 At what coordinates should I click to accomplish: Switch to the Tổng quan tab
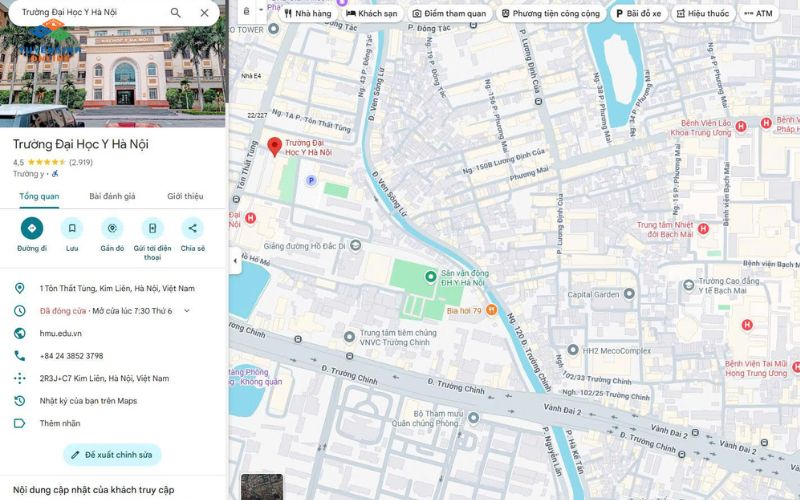(x=39, y=196)
